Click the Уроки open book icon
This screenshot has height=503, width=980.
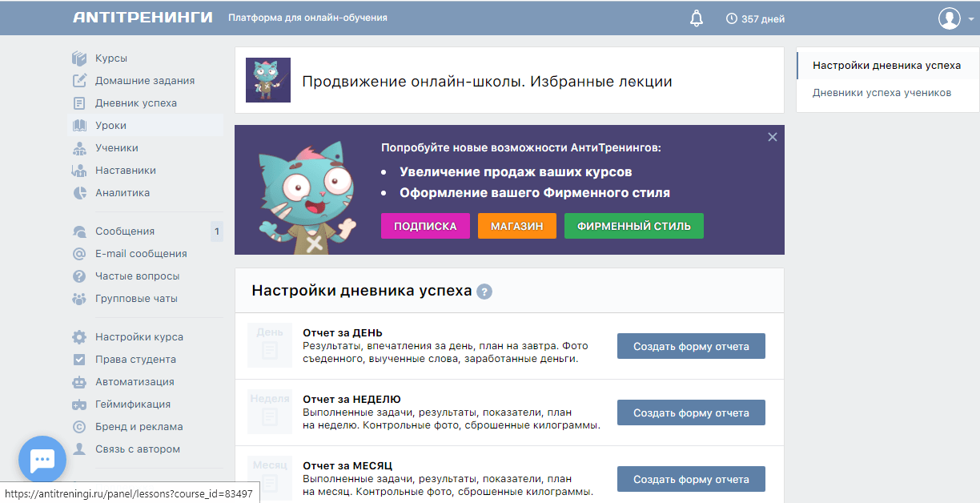79,126
